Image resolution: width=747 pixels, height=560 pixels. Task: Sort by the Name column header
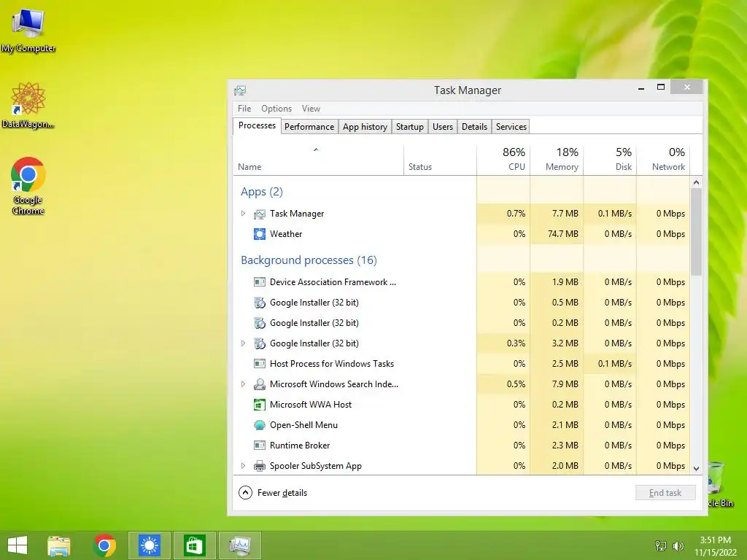point(318,160)
